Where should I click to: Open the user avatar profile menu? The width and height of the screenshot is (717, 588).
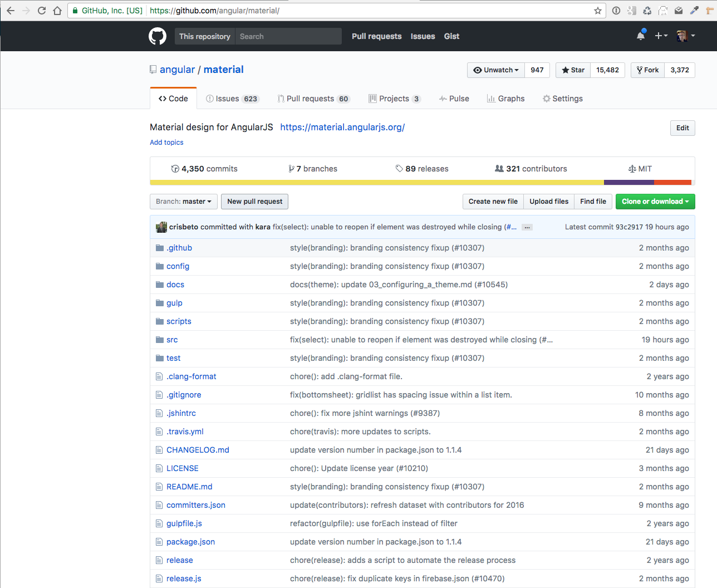[x=686, y=36]
